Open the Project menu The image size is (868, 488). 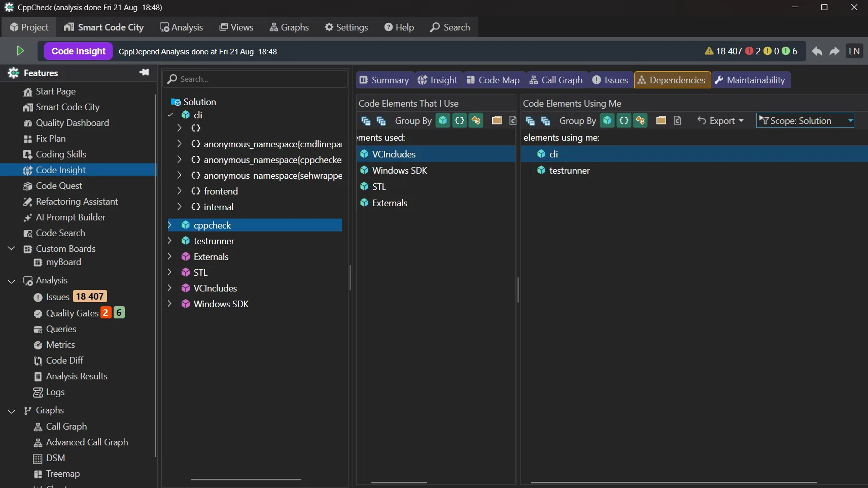(x=29, y=27)
